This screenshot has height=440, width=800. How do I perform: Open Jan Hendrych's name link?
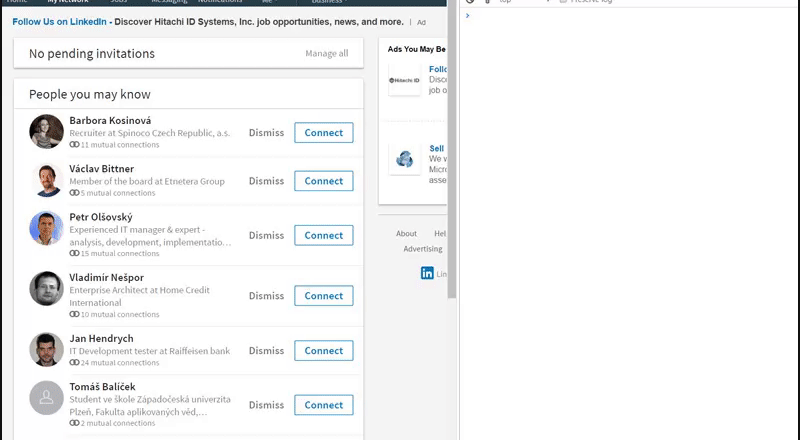point(102,338)
